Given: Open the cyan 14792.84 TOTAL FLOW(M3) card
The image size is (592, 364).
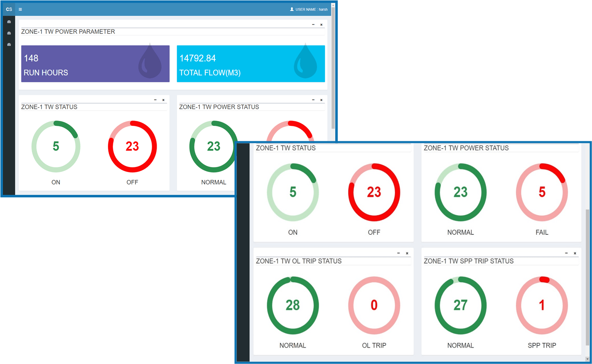Looking at the screenshot, I should point(251,64).
